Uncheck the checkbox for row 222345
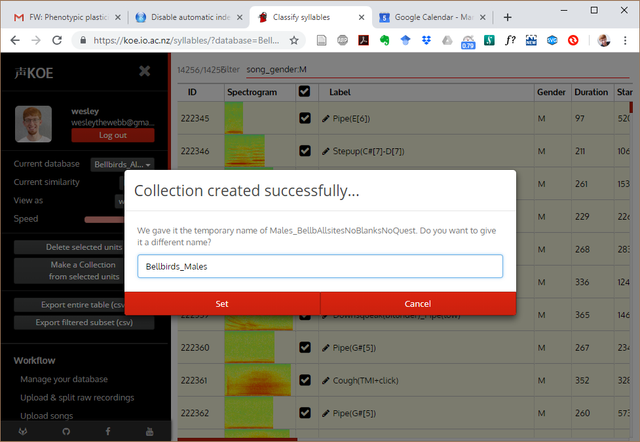 [x=304, y=118]
